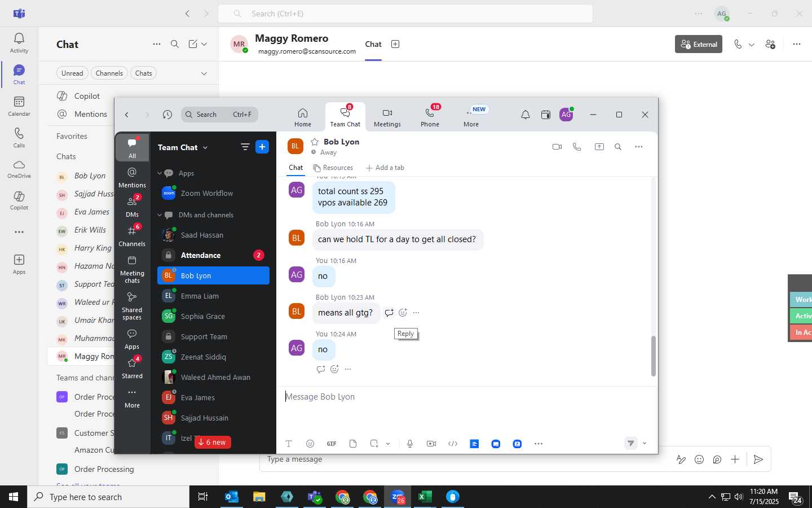812x508 pixels.
Task: Open Calendar in the Teams sidebar
Action: click(19, 106)
